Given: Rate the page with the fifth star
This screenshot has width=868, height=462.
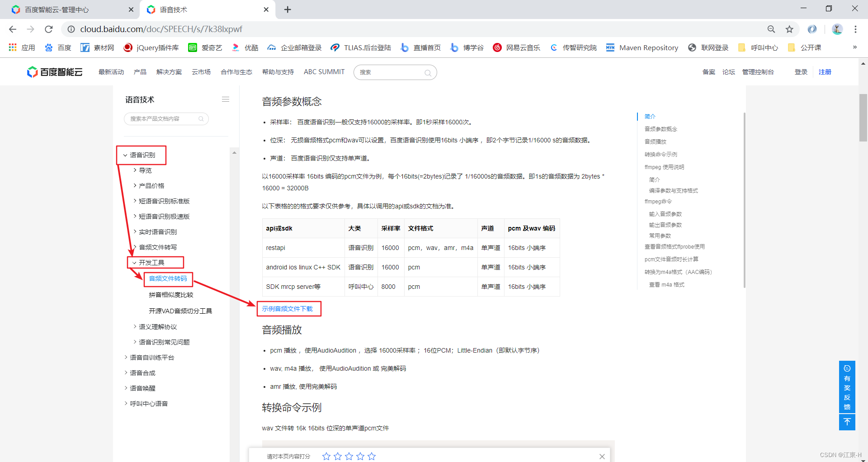Looking at the screenshot, I should pos(372,457).
